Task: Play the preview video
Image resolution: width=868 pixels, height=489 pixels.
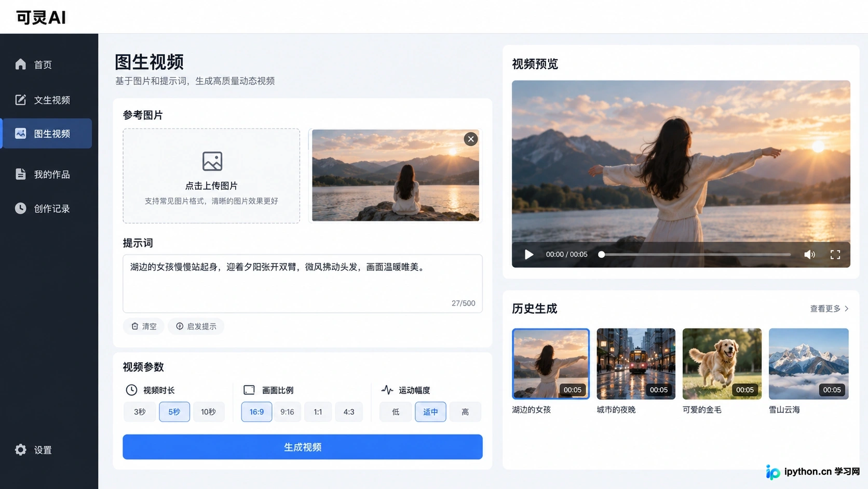Action: (x=528, y=255)
